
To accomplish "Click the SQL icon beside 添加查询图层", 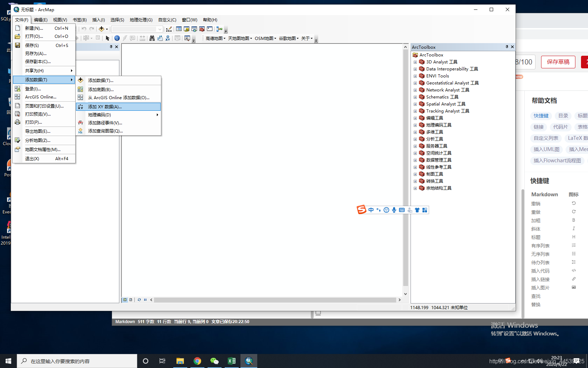I will click(80, 131).
